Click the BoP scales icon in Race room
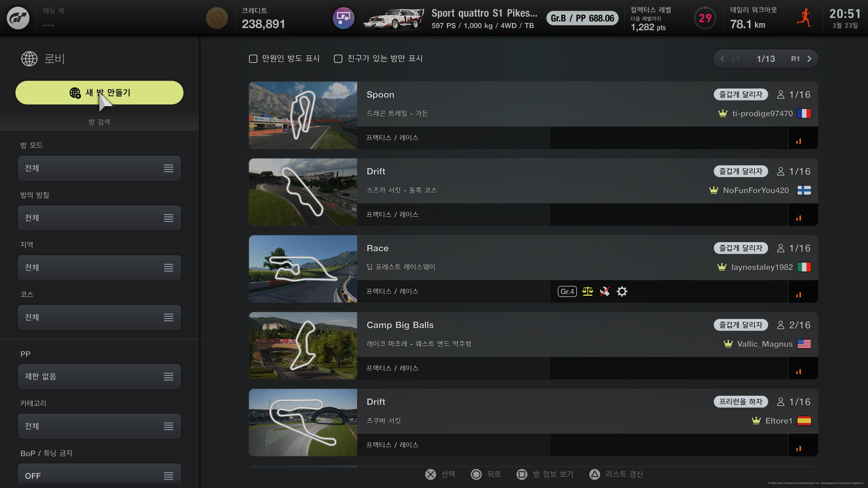 (587, 291)
